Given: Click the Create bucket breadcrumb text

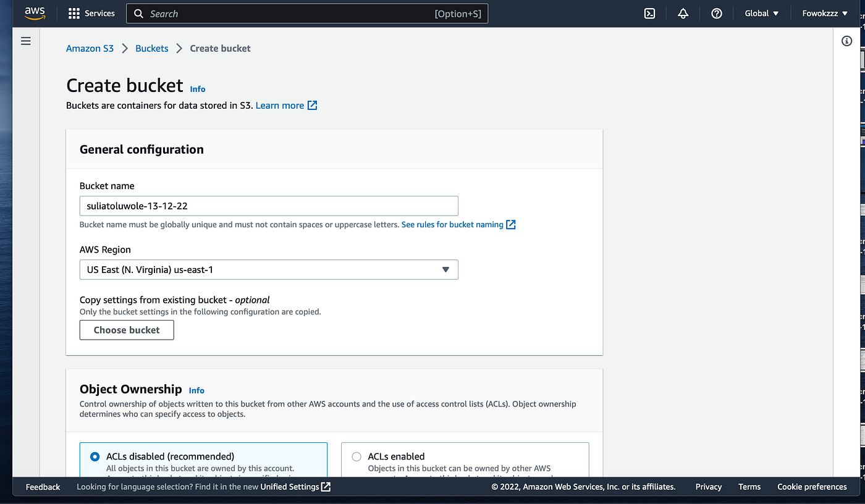Looking at the screenshot, I should click(x=220, y=48).
